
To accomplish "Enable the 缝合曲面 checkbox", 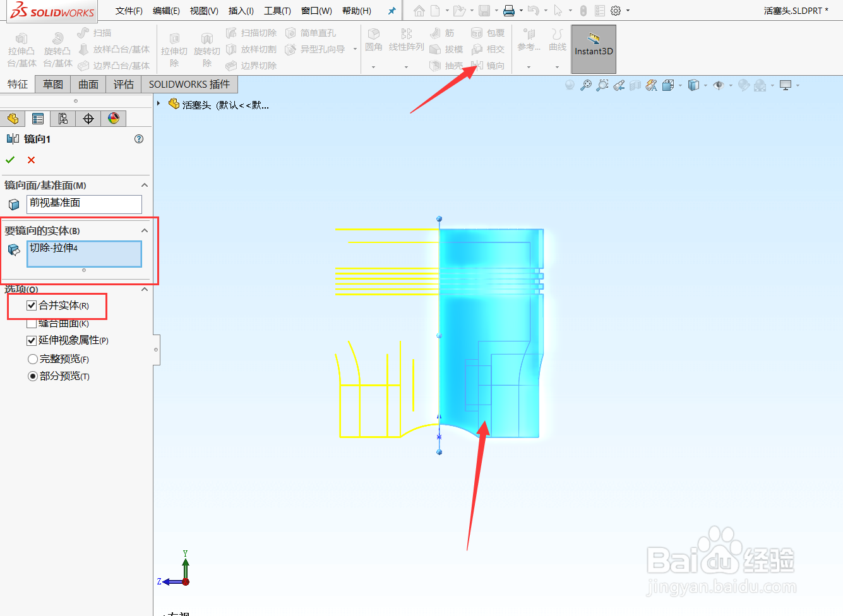I will coord(31,323).
